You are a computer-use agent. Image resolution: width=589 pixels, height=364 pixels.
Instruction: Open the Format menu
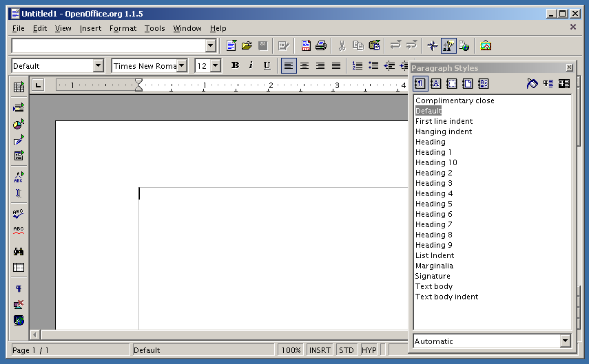point(123,28)
